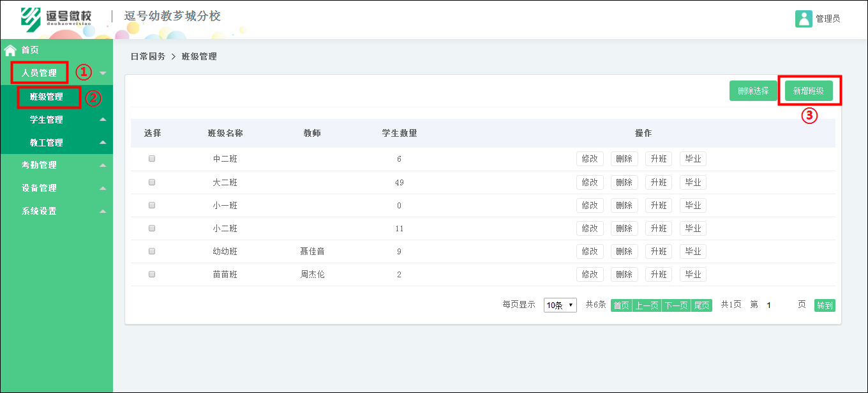The height and width of the screenshot is (393, 868).
Task: Expand the 考勤管理 menu section
Action: (38, 164)
